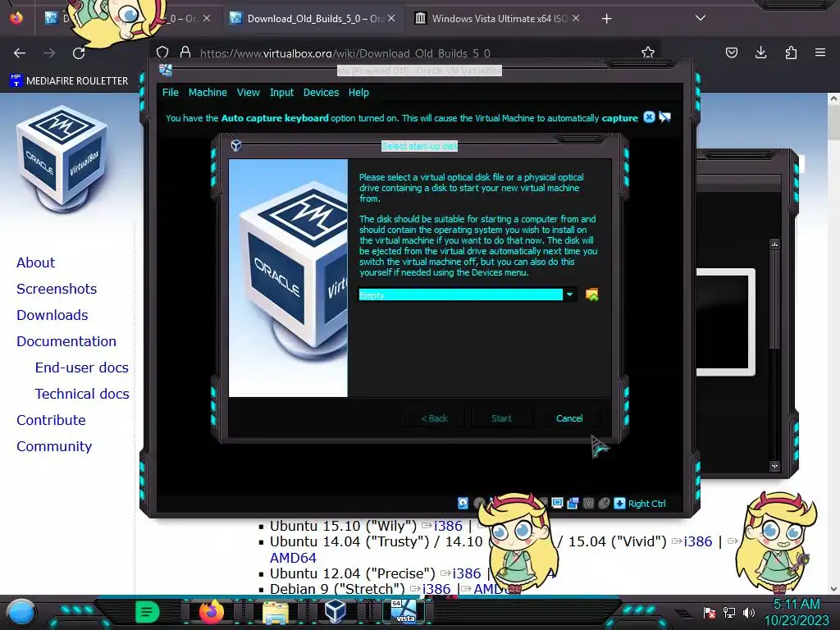Open the Input menu
The width and height of the screenshot is (840, 630).
[x=281, y=92]
